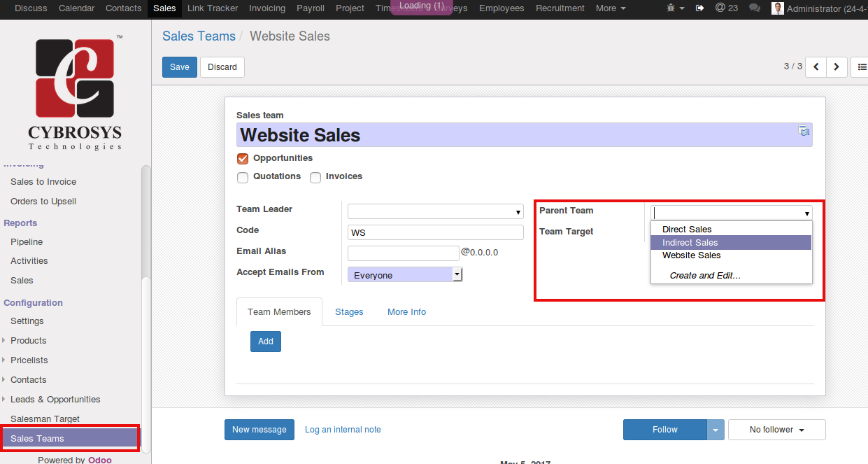
Task: Go to the previous record with pager arrow
Action: [x=816, y=67]
